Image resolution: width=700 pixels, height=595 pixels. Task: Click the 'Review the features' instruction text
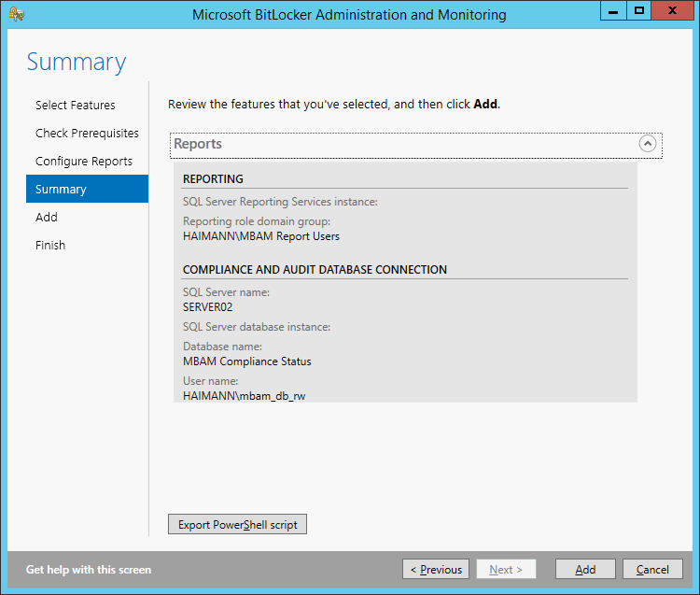coord(334,104)
